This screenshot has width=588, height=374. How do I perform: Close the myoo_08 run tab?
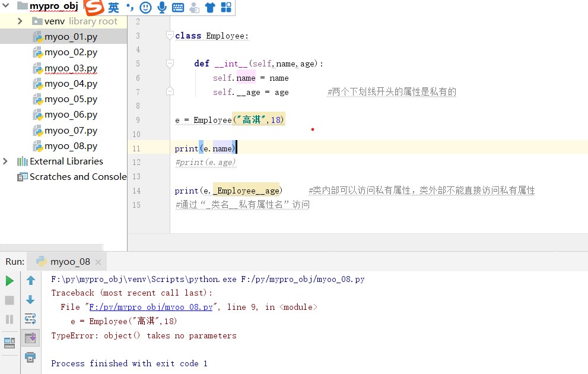tap(98, 262)
